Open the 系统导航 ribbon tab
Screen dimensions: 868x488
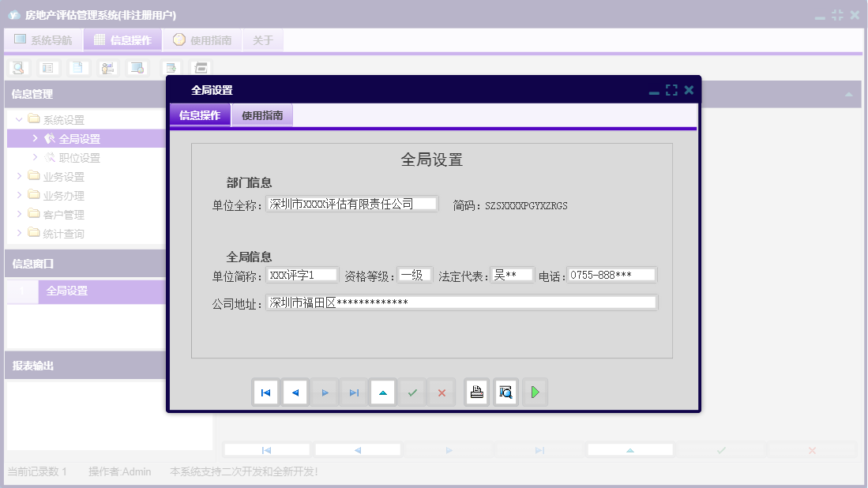point(43,39)
